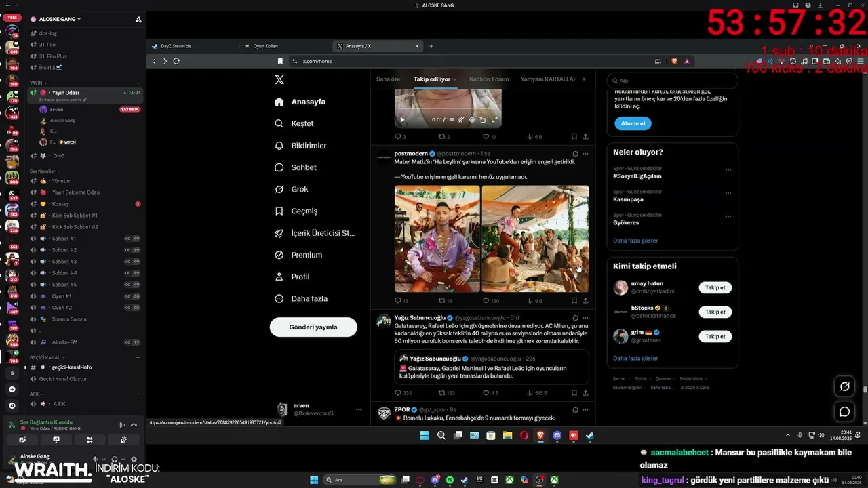Image resolution: width=868 pixels, height=488 pixels.
Task: Toggle Discord headphone deafen
Action: [x=114, y=460]
